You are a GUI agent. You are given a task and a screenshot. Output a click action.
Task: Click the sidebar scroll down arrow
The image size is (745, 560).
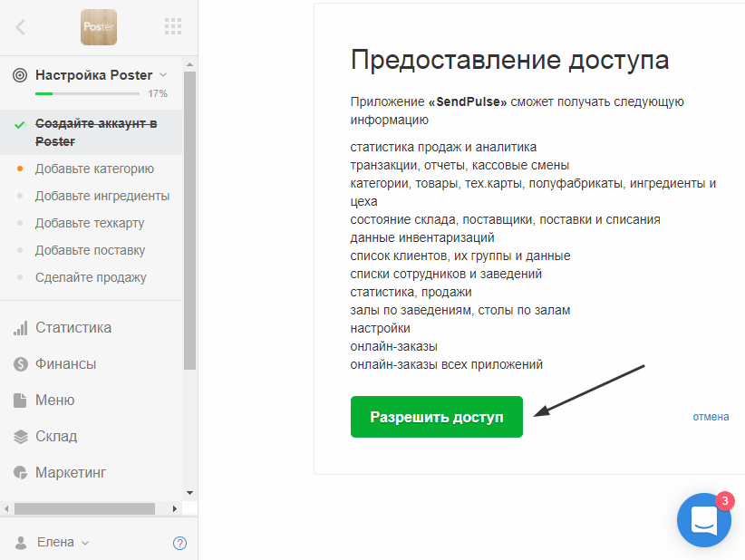click(x=190, y=493)
